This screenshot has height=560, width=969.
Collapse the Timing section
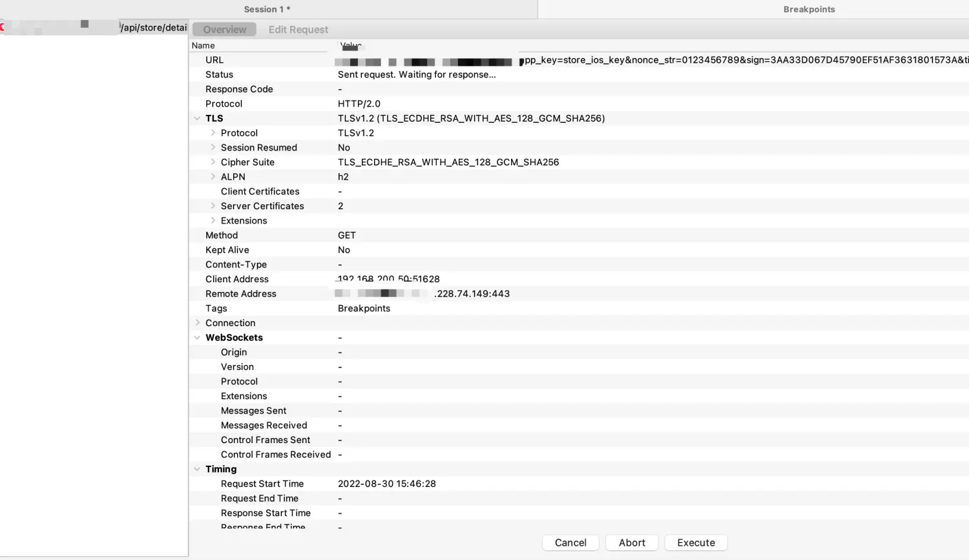coord(197,469)
